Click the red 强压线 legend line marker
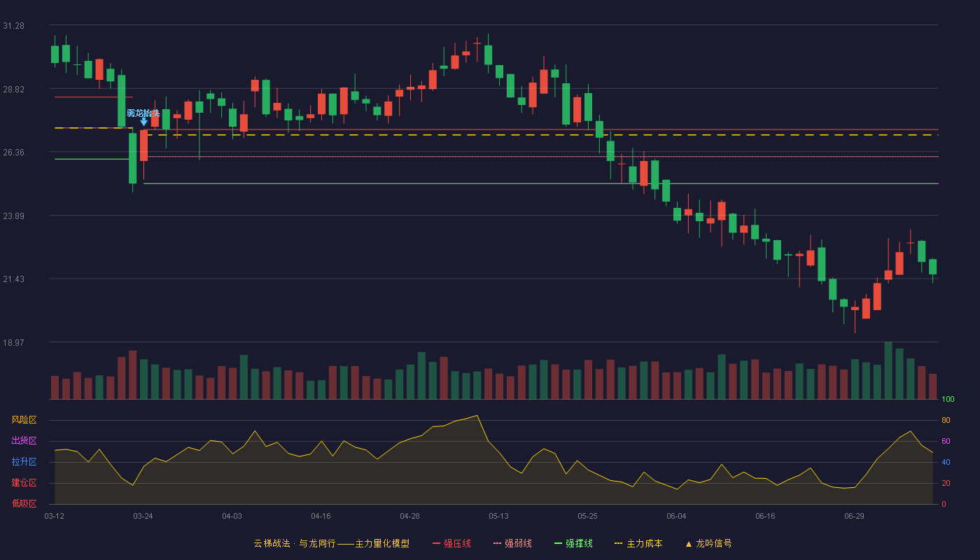Viewport: 980px width, 560px height. pyautogui.click(x=436, y=543)
